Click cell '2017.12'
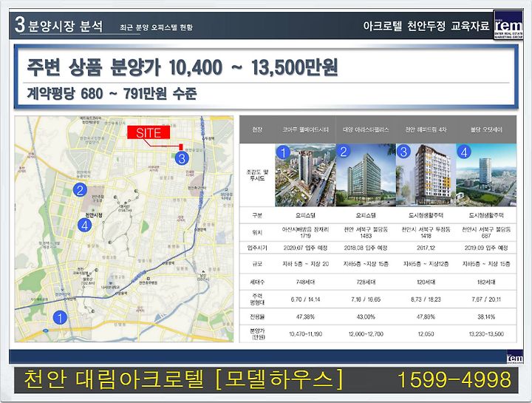Image resolution: width=532 pixels, height=403 pixels. coord(426,248)
